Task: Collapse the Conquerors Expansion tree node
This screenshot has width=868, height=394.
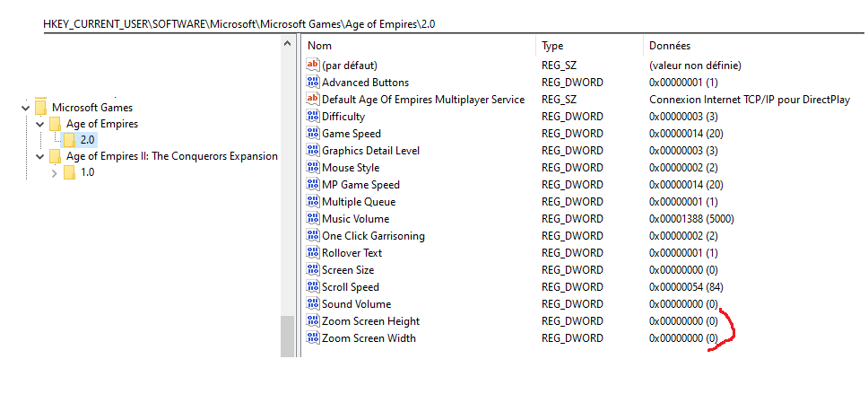Action: 39,157
